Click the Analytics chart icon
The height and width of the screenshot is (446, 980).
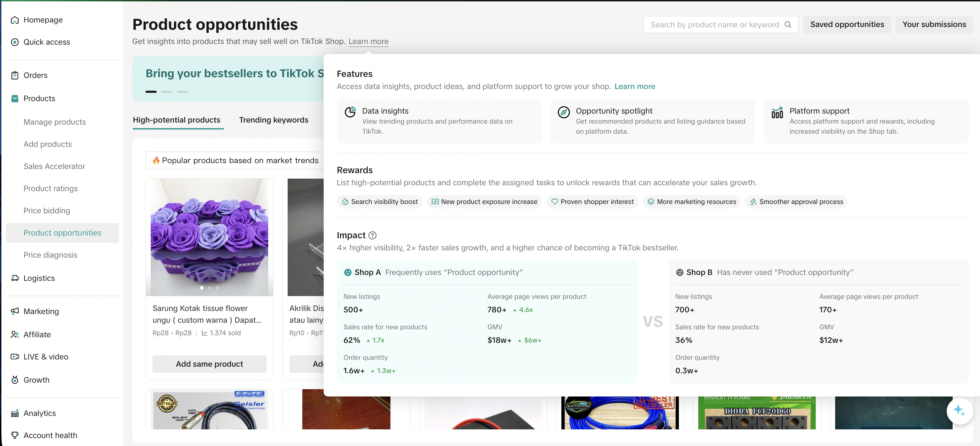[x=15, y=413]
